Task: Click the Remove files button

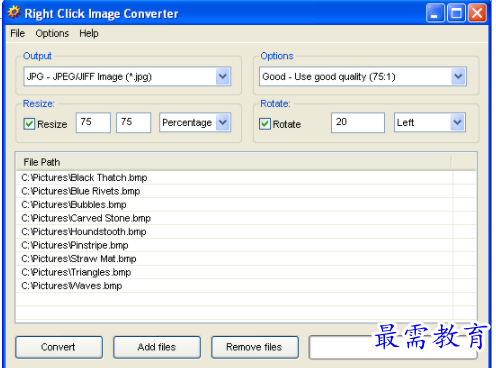Action: click(255, 347)
